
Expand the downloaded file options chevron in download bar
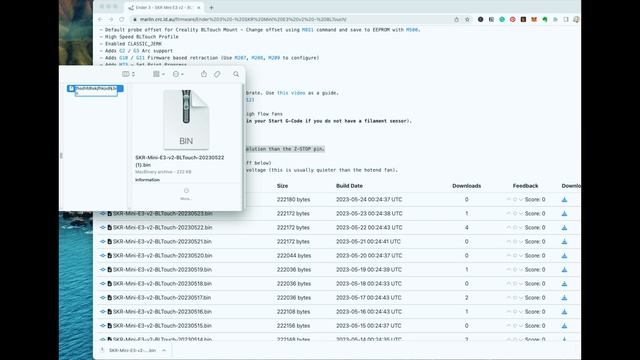(164, 350)
